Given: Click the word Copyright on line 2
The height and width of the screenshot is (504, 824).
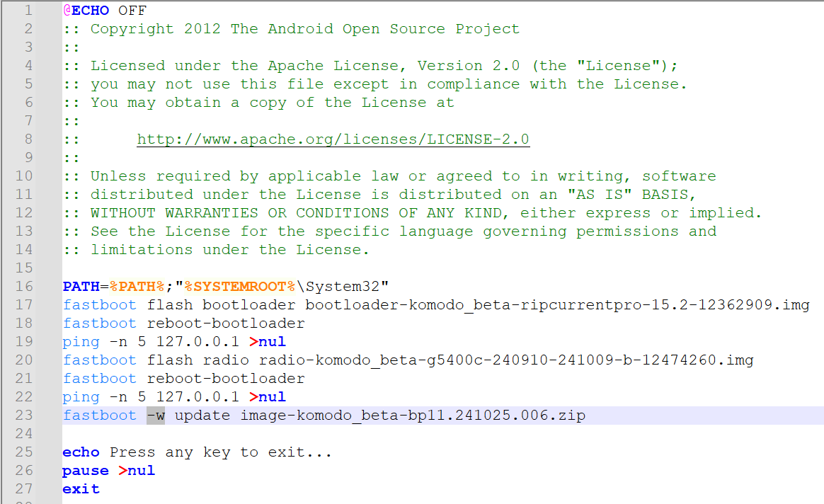Looking at the screenshot, I should point(132,29).
